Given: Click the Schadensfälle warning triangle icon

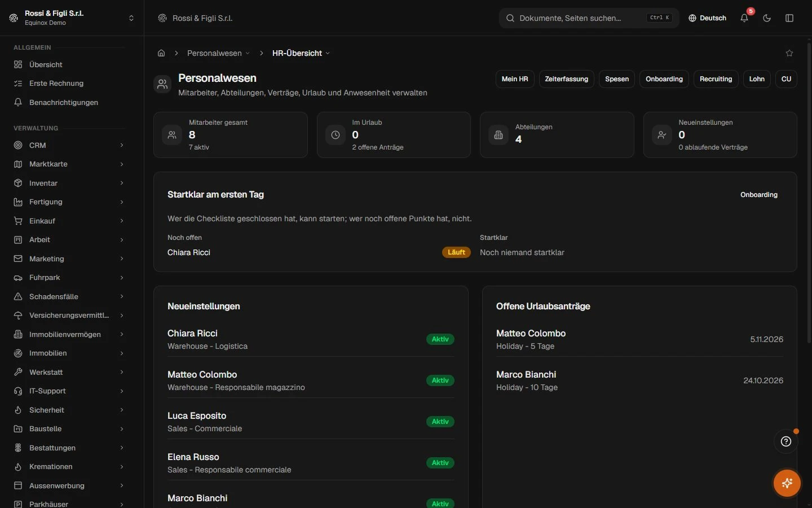Looking at the screenshot, I should 18,296.
